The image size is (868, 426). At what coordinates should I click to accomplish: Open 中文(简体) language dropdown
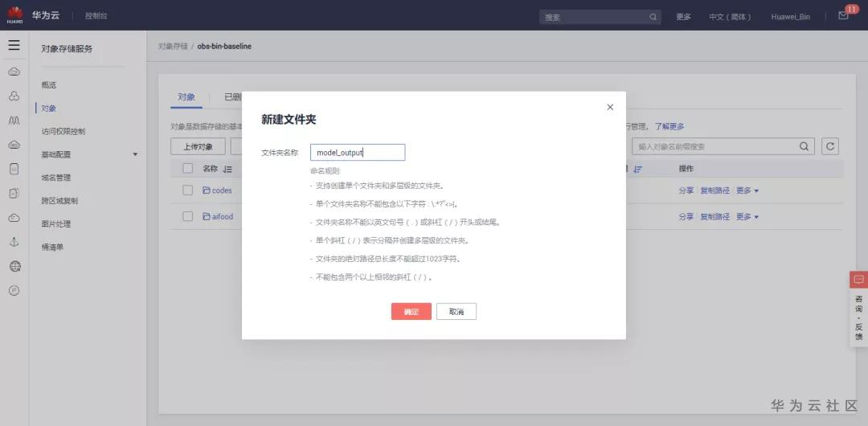[730, 17]
